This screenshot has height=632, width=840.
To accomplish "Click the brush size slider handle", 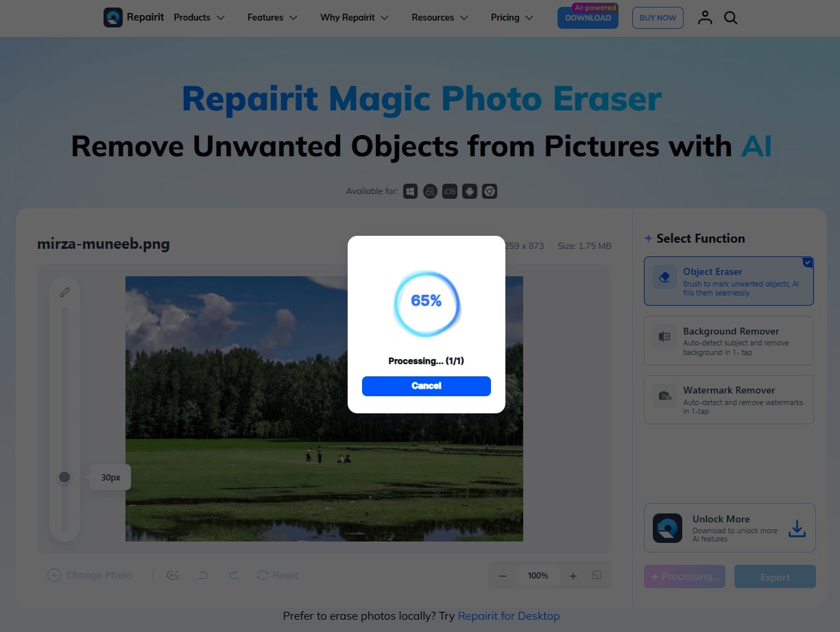I will coord(64,477).
